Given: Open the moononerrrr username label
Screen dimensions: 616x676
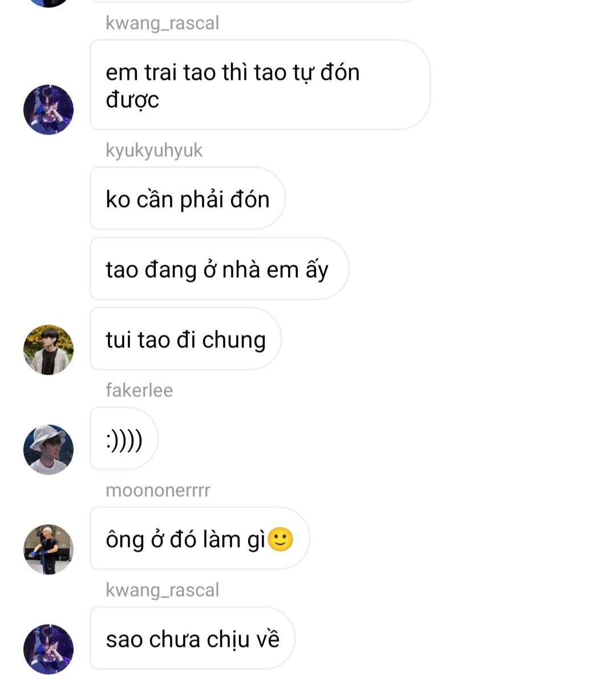Looking at the screenshot, I should click(x=158, y=490).
